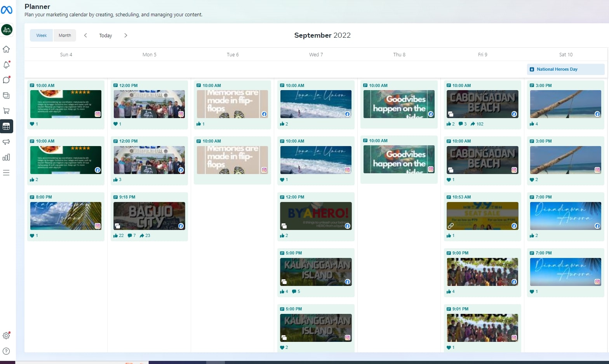Switch to Week view
The width and height of the screenshot is (609, 364).
point(42,35)
